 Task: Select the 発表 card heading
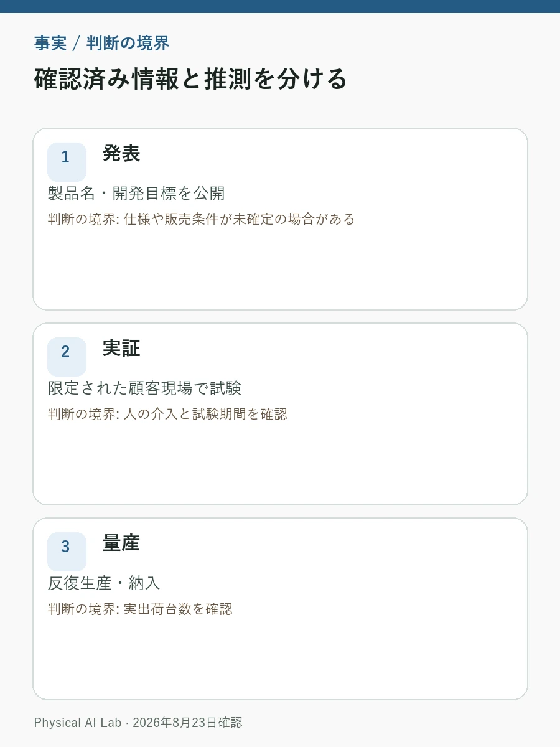121,153
